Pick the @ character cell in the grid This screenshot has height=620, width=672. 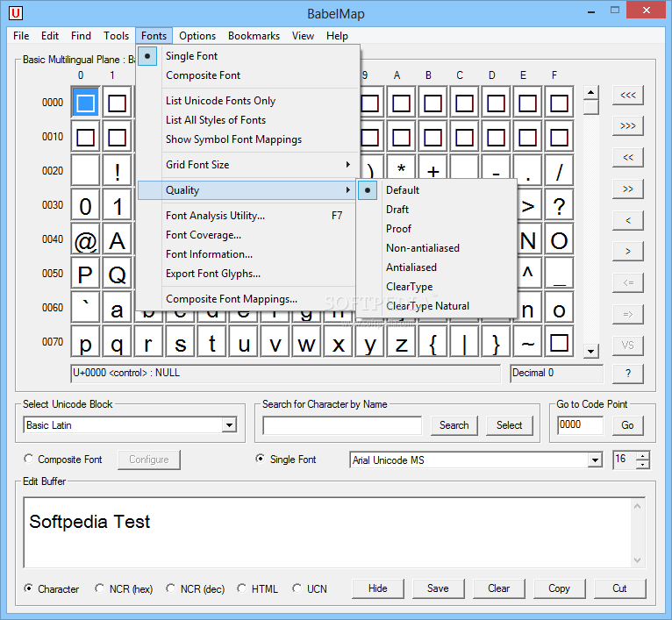click(x=85, y=240)
